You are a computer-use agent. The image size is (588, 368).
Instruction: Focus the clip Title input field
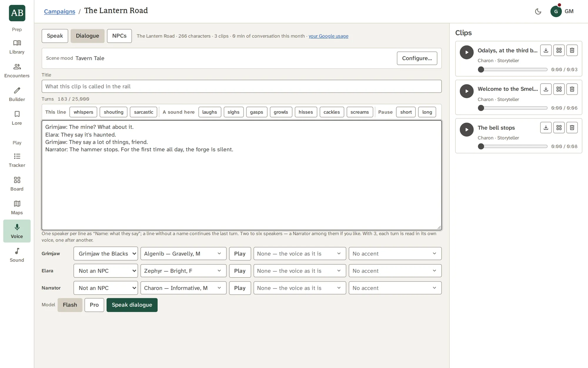pos(241,87)
